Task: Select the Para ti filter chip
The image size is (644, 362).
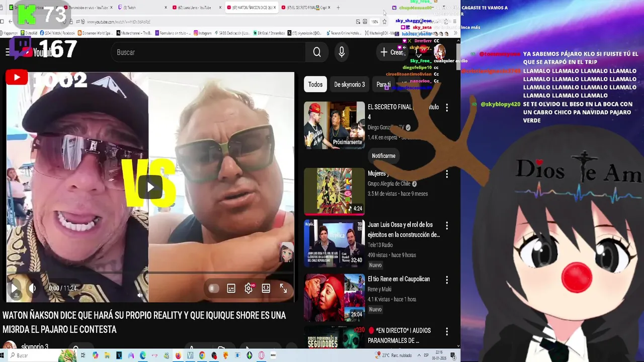Action: tap(383, 84)
